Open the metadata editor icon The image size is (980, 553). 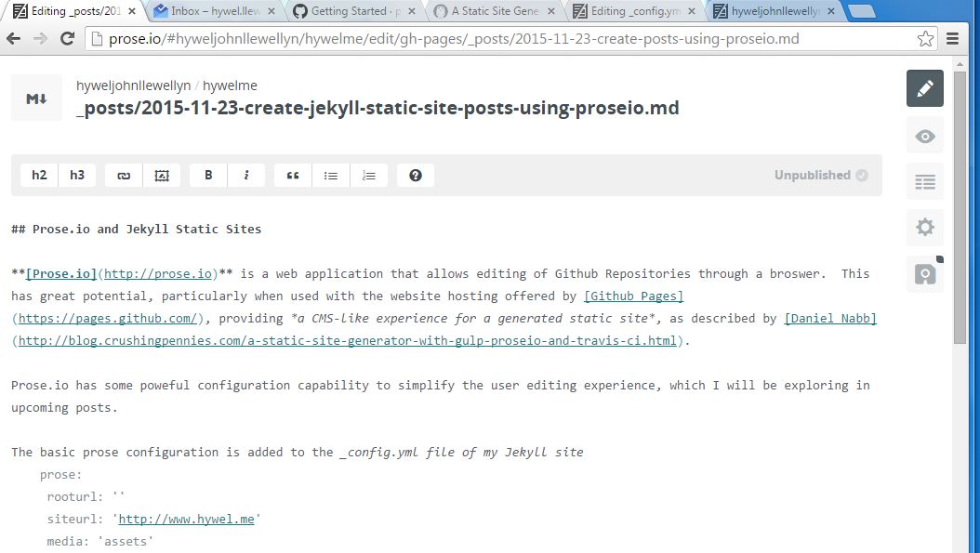coord(925,182)
